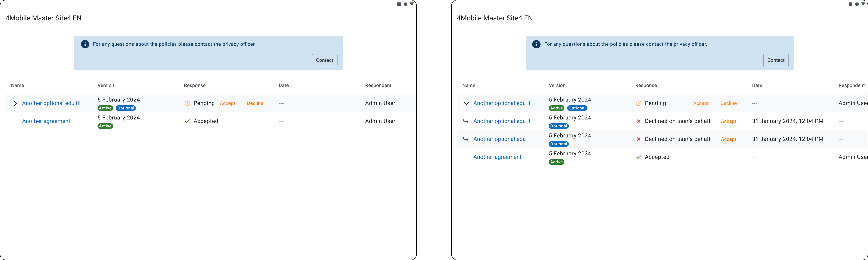Click Name column header in left window
This screenshot has height=260, width=868.
click(x=17, y=85)
